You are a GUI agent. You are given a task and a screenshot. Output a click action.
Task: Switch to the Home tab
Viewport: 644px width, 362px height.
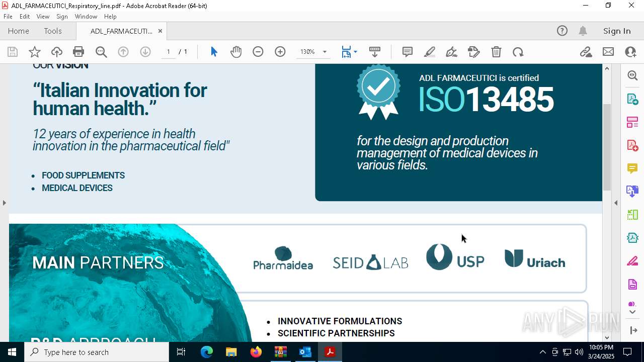click(x=19, y=31)
